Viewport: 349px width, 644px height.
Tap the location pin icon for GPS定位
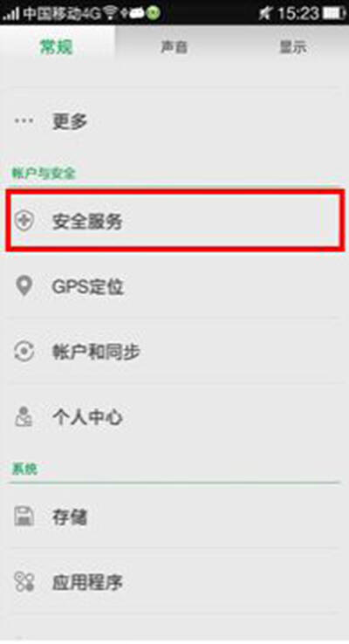click(x=24, y=286)
